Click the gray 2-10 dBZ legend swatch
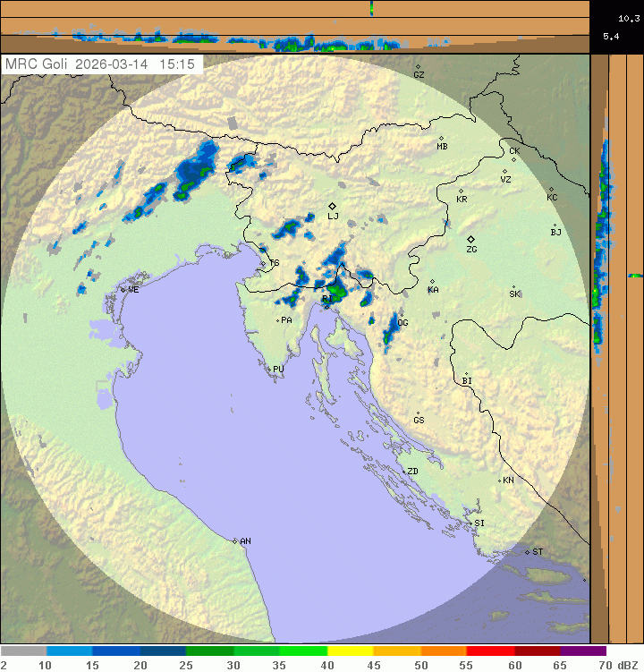644x672 pixels. (x=23, y=651)
